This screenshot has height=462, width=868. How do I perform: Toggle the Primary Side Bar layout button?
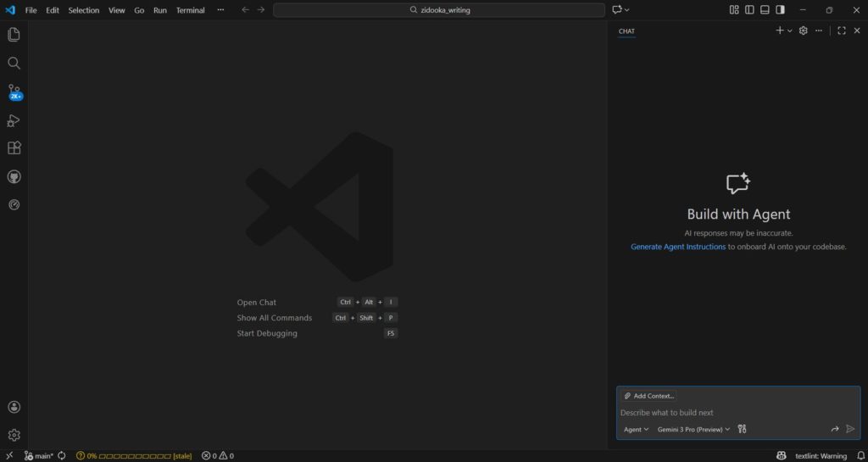[749, 10]
